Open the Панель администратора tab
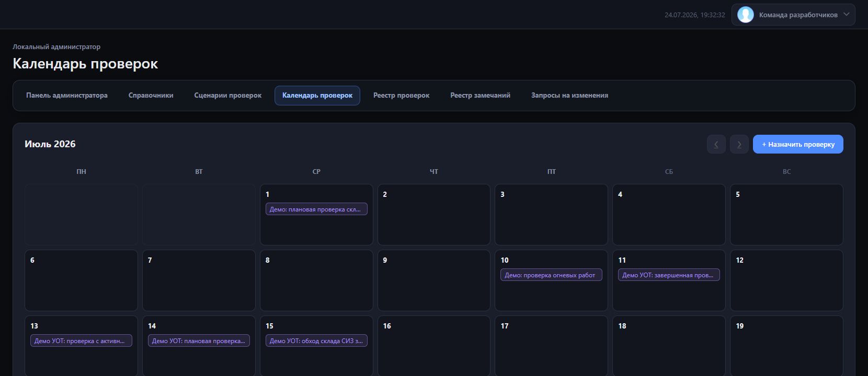 coord(67,96)
